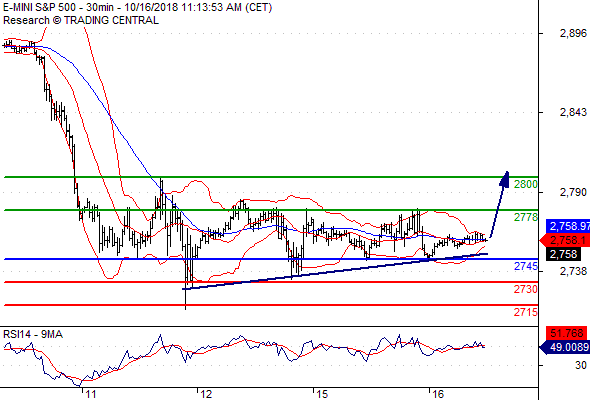The height and width of the screenshot is (400, 590).
Task: Select the date marker 12 on time axis
Action: tap(206, 394)
